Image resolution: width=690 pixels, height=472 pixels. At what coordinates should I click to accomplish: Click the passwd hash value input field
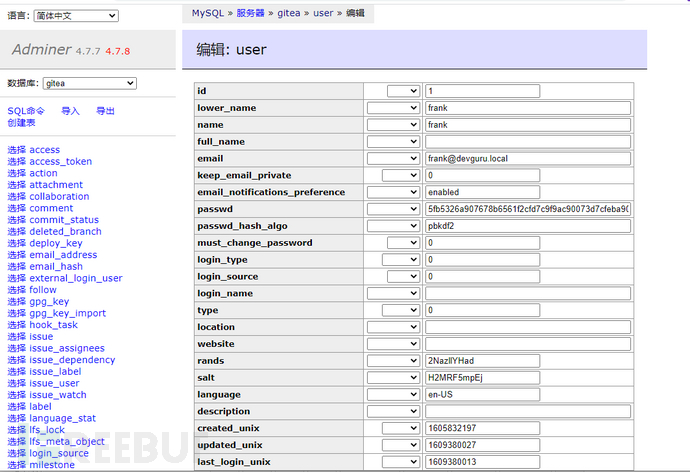(527, 209)
